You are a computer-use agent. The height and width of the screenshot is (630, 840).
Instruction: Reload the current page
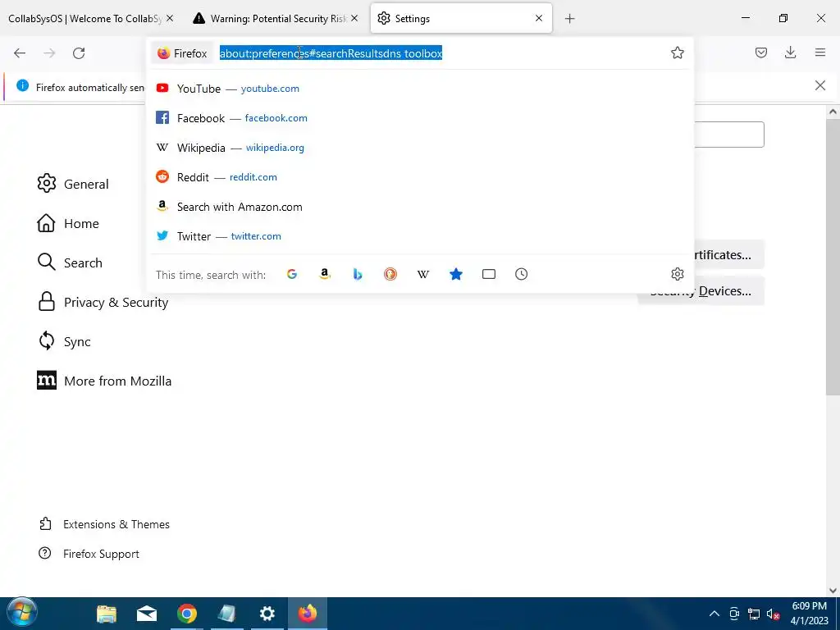79,52
